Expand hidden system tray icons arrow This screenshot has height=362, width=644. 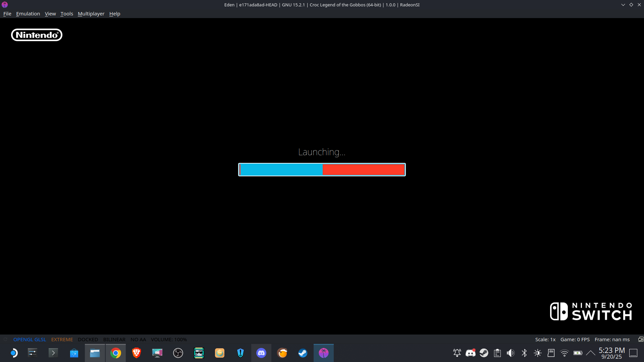point(591,353)
